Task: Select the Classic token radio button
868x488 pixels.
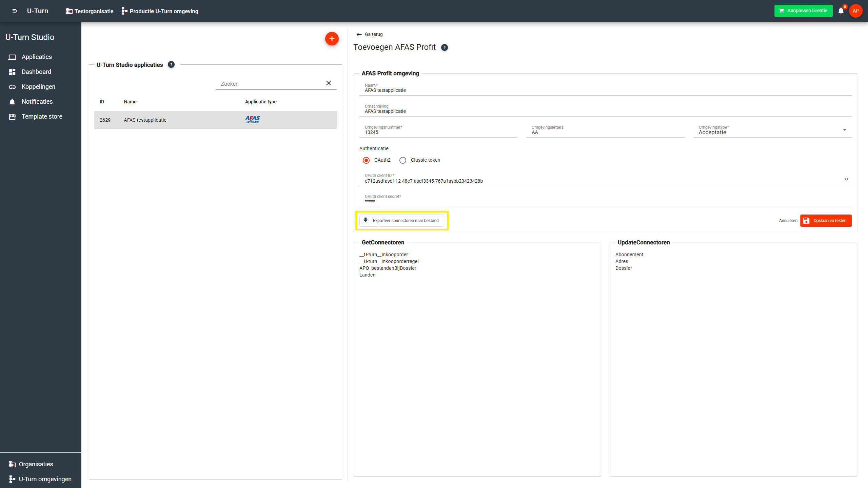Action: [x=403, y=160]
